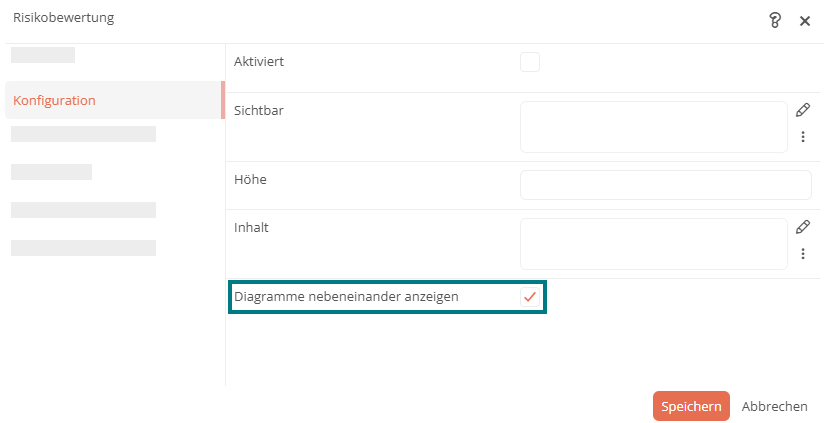Cancel via the Abbrechen link
The width and height of the screenshot is (829, 423).
click(x=775, y=406)
